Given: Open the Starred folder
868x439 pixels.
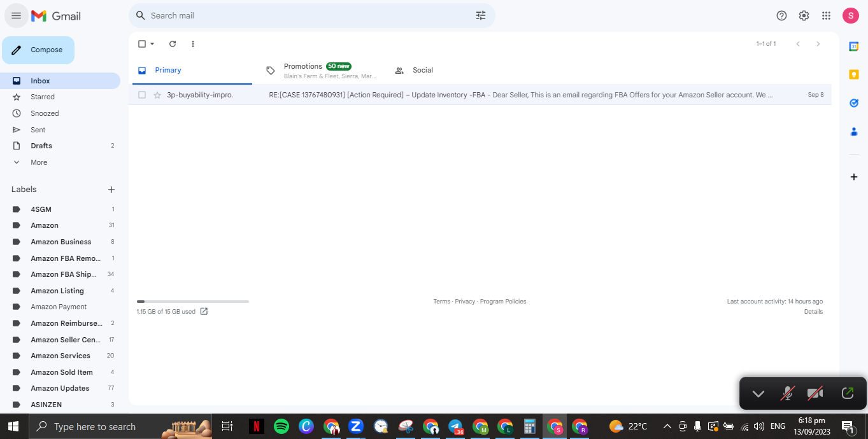Looking at the screenshot, I should tap(60, 97).
